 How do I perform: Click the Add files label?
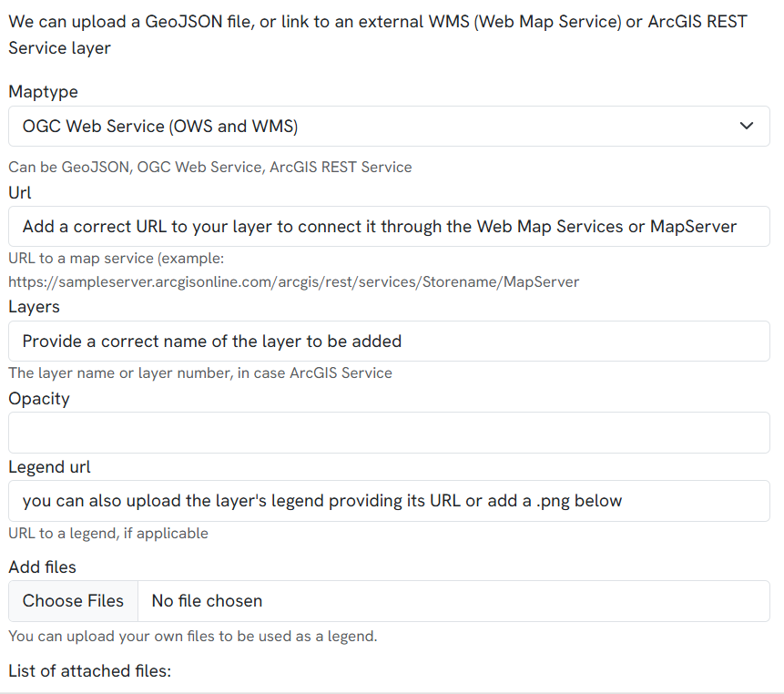[42, 567]
